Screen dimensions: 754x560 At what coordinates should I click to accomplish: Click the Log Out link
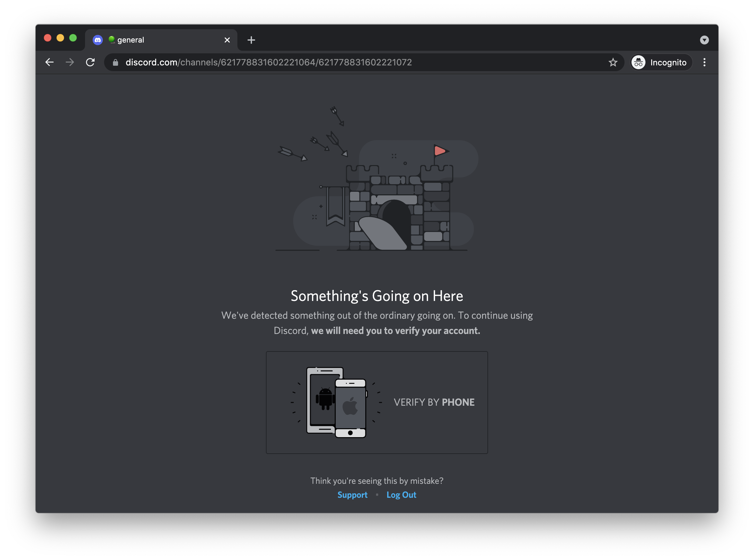click(401, 495)
